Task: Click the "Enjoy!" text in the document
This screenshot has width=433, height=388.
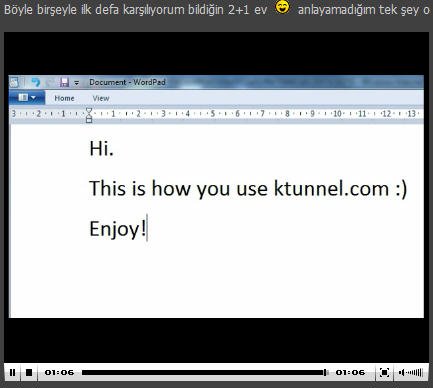Action: click(x=118, y=229)
